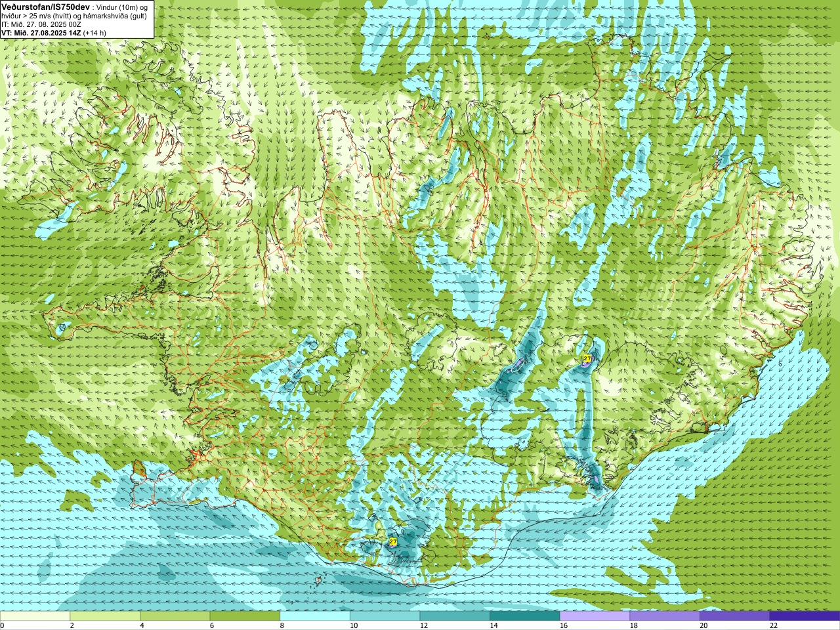Pick the 10–12 m/s legend swatch
The image size is (840, 630).
point(385,616)
